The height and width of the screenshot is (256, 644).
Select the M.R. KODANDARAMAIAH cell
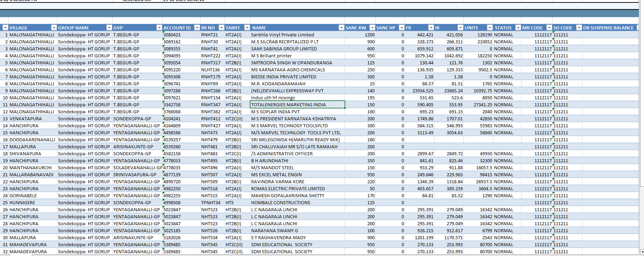(x=297, y=84)
